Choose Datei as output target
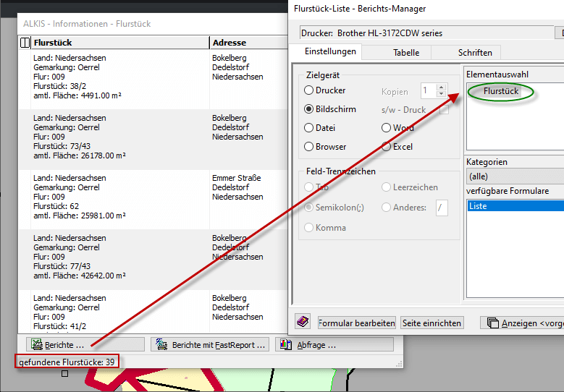Viewport: 564px width, 392px height. 309,128
